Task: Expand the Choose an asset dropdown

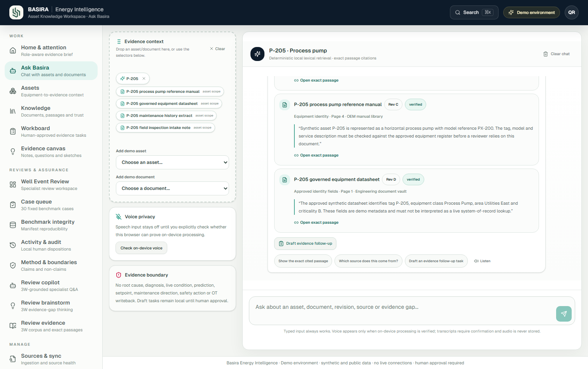Action: pyautogui.click(x=172, y=162)
